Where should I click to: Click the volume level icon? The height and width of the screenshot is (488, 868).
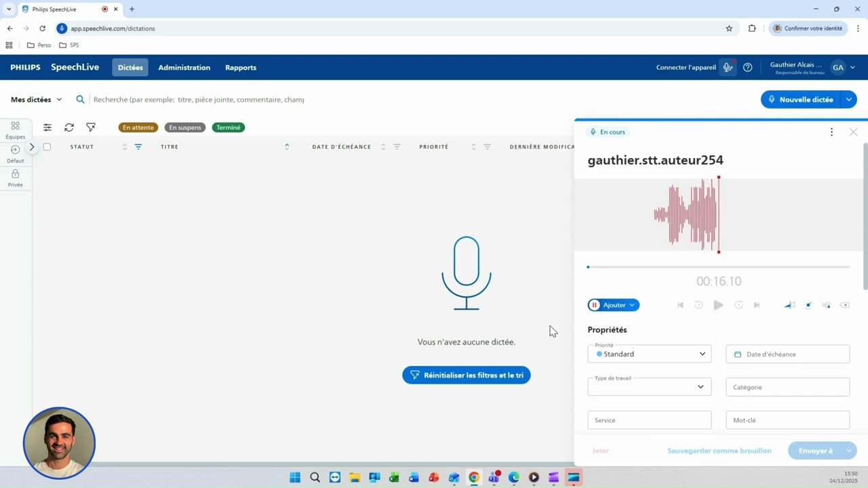point(789,305)
